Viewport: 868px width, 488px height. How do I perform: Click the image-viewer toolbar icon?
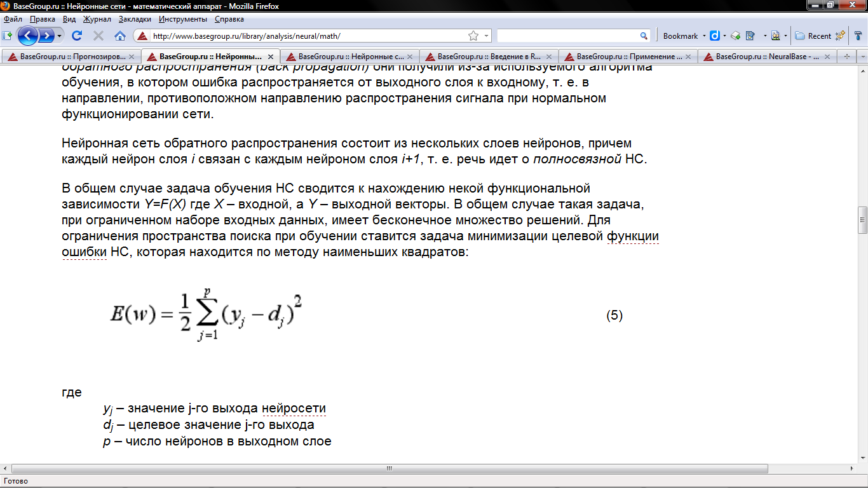pos(776,36)
